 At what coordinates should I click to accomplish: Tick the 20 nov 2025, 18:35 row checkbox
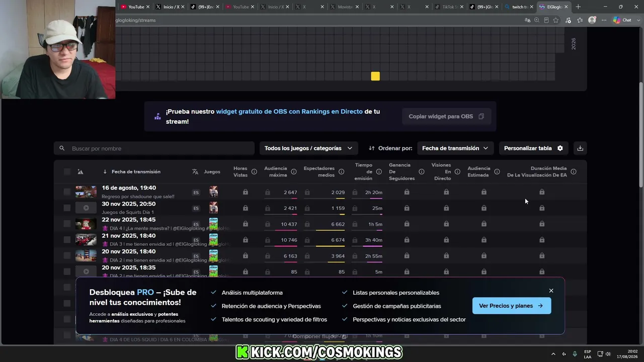(67, 271)
